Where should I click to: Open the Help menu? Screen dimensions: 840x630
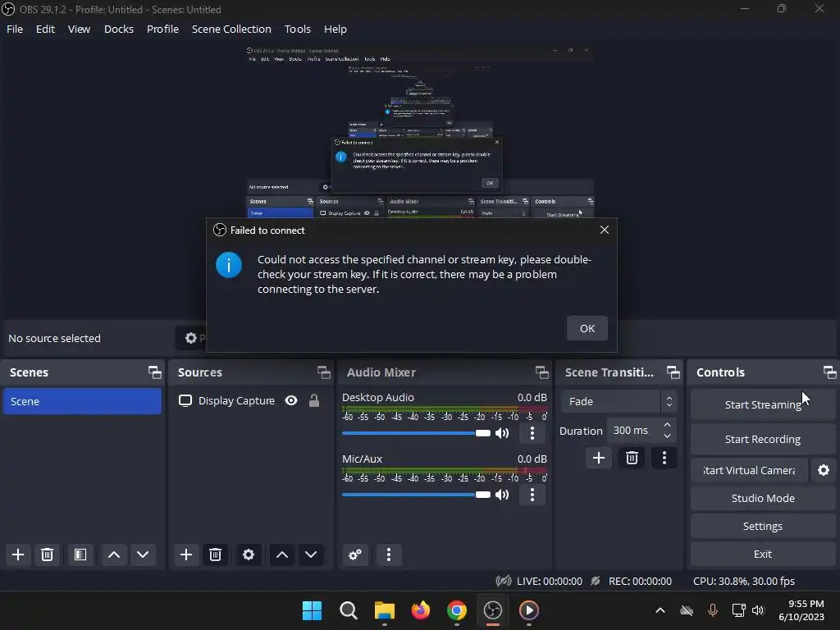(335, 29)
